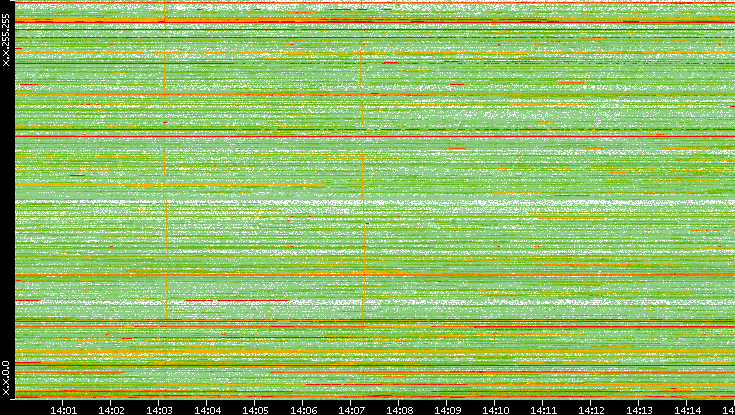Image resolution: width=735 pixels, height=415 pixels.
Task: Click the 14:03 time axis label
Action: coord(159,410)
